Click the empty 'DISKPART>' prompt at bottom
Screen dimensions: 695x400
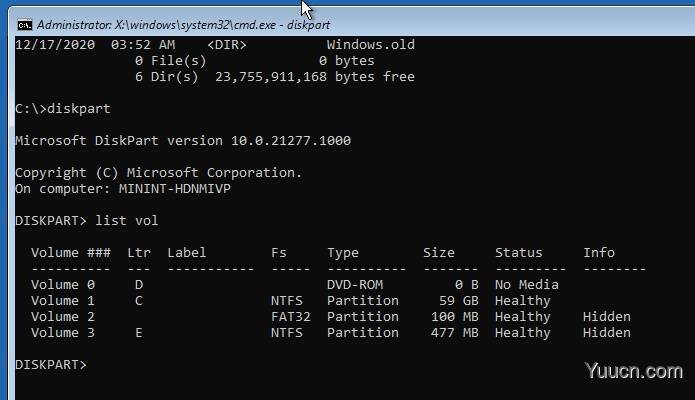51,364
